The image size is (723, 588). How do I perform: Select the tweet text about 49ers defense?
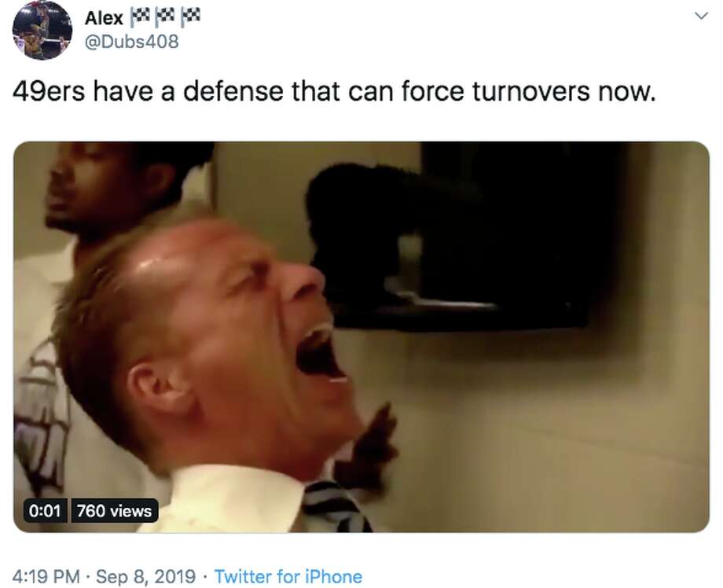coord(334,91)
